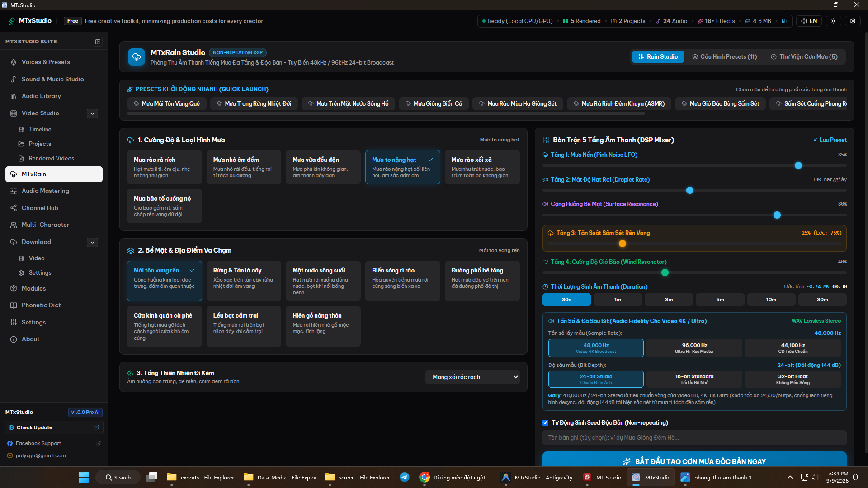
Task: Open the Audio Library
Action: (54, 96)
